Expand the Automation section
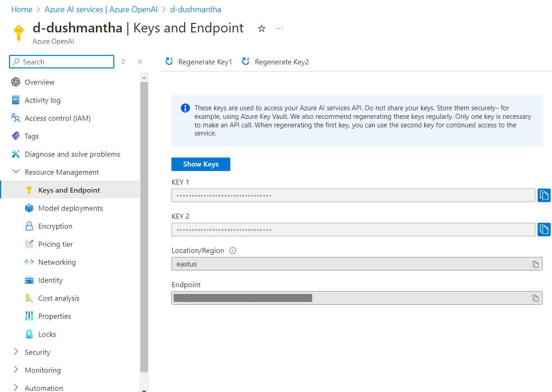552x392 pixels. click(x=16, y=388)
